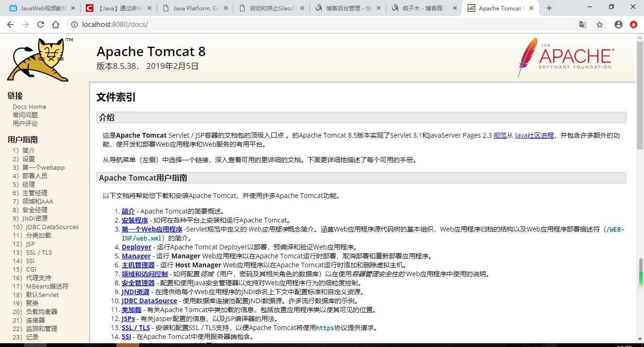Open sidebar item 7) 领域和AAA
The image size is (644, 347).
coord(33,201)
